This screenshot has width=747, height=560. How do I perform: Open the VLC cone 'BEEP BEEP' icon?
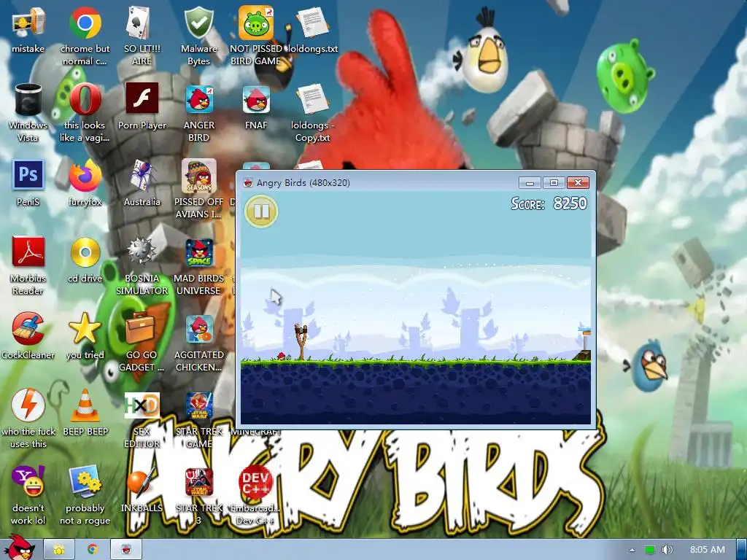pyautogui.click(x=85, y=405)
